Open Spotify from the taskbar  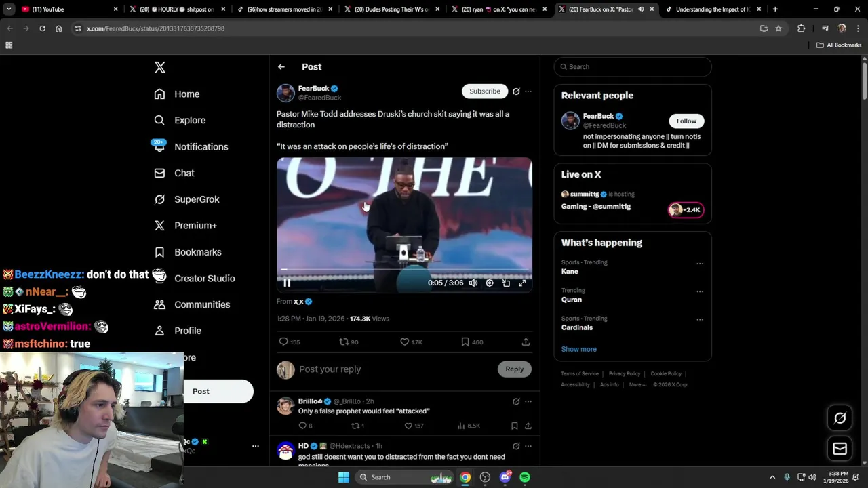coord(525,477)
